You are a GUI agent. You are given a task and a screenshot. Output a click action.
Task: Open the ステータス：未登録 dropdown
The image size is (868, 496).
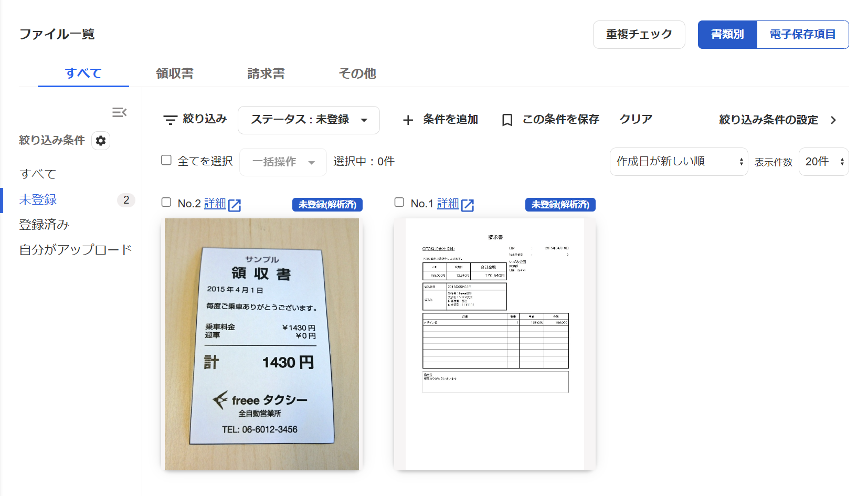click(309, 120)
